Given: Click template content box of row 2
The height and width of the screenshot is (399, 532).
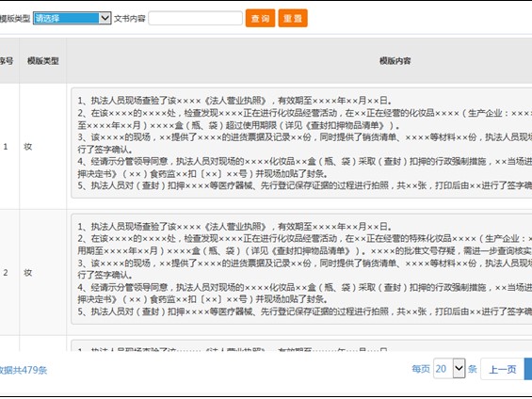Looking at the screenshot, I should [301, 269].
